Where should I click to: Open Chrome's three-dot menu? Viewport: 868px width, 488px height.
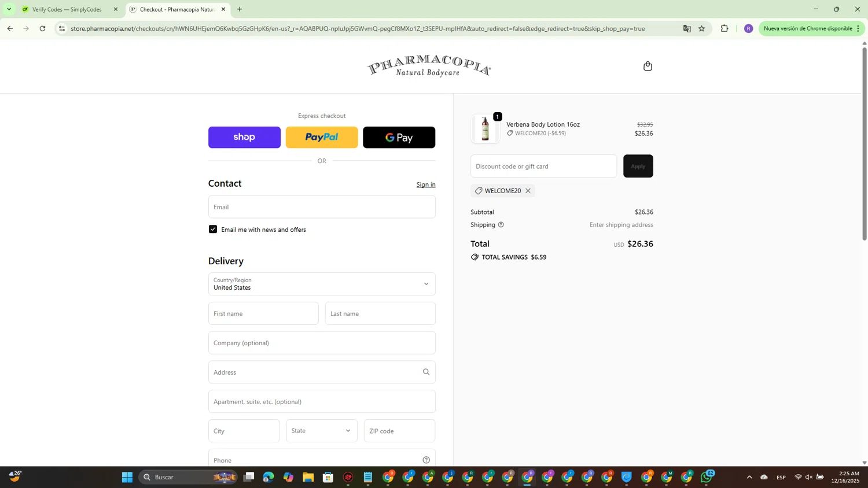pos(858,28)
